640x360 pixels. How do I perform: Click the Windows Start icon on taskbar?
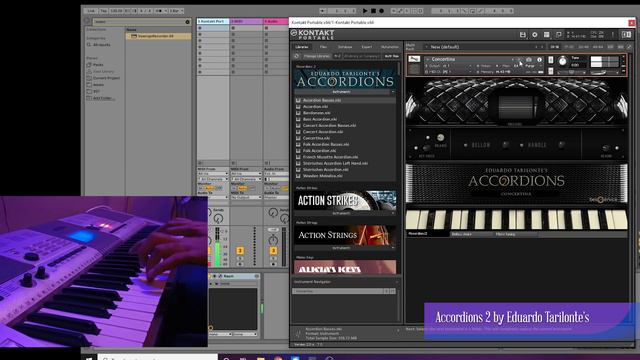[89, 358]
